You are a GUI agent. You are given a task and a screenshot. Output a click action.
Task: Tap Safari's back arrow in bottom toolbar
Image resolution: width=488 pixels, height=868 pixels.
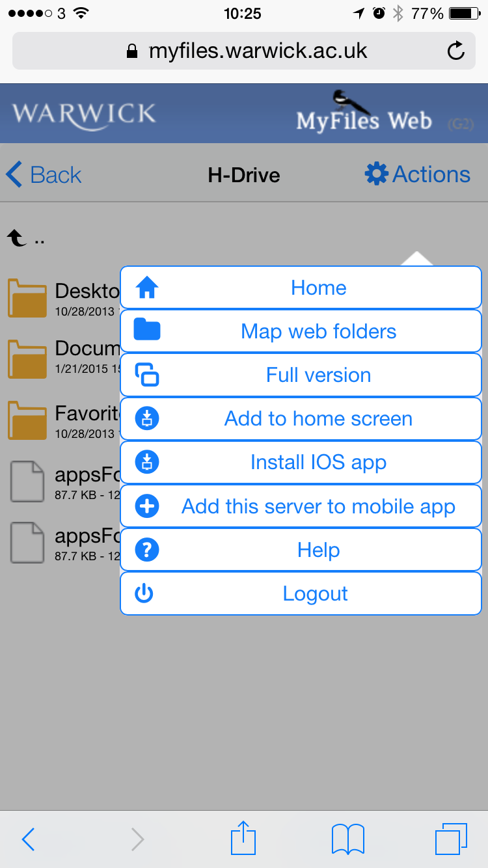coord(28,839)
